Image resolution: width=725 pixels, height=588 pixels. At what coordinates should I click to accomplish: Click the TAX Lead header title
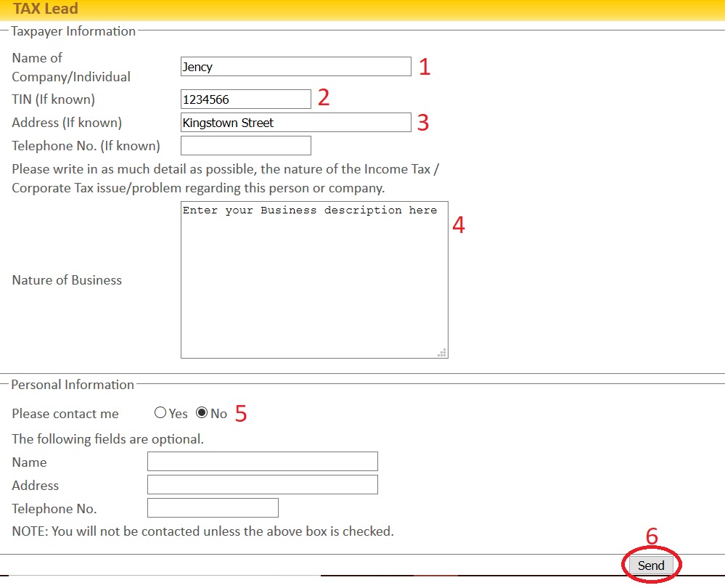point(45,9)
